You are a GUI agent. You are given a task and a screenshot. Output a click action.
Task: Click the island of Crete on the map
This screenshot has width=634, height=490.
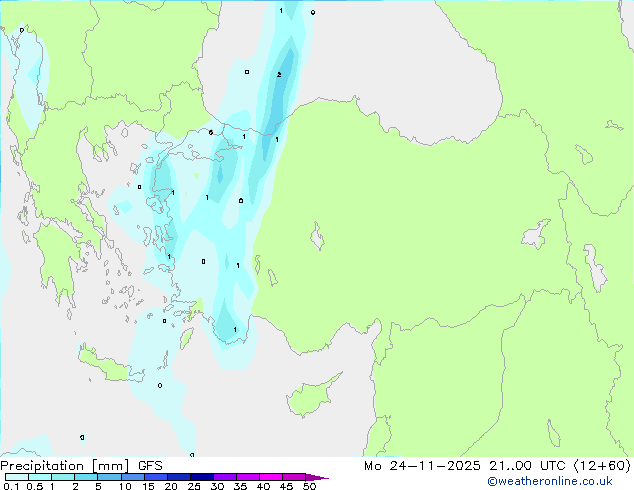tap(111, 365)
